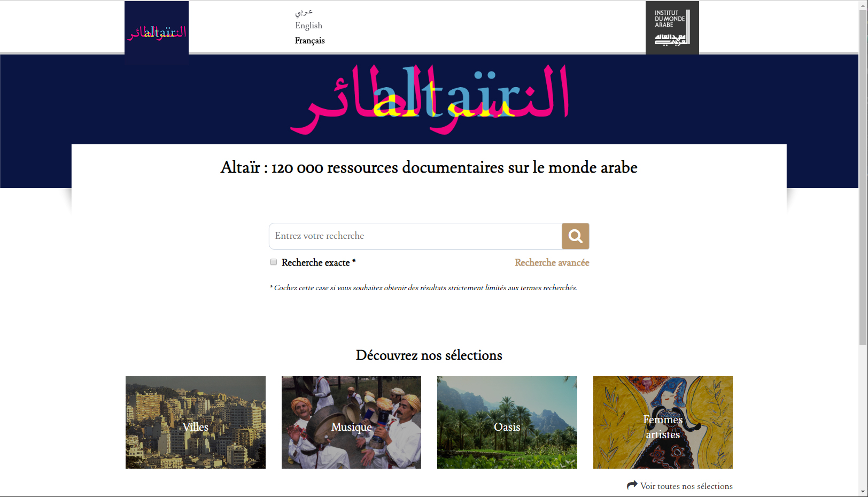868x497 pixels.
Task: Click the Cochez cette case footnote text
Action: [423, 288]
